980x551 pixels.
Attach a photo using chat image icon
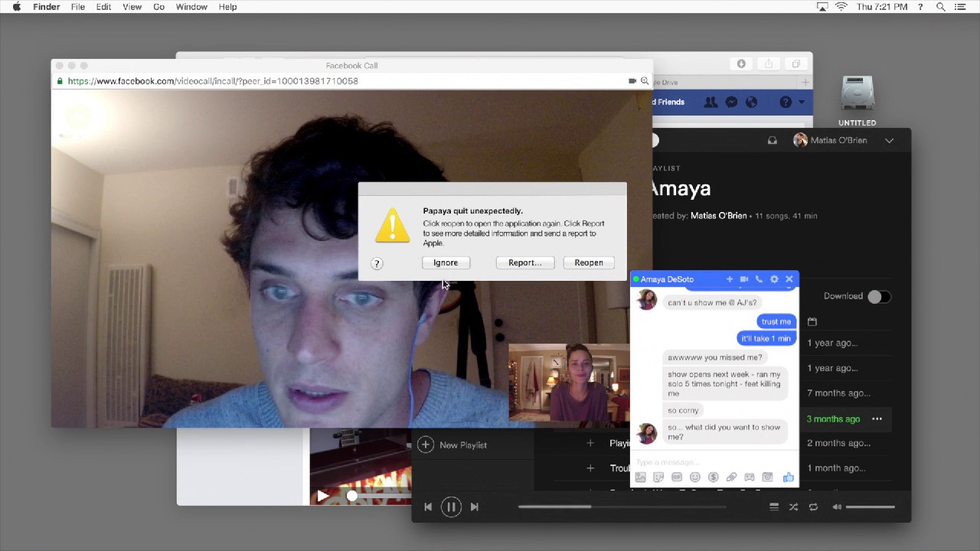(x=641, y=478)
